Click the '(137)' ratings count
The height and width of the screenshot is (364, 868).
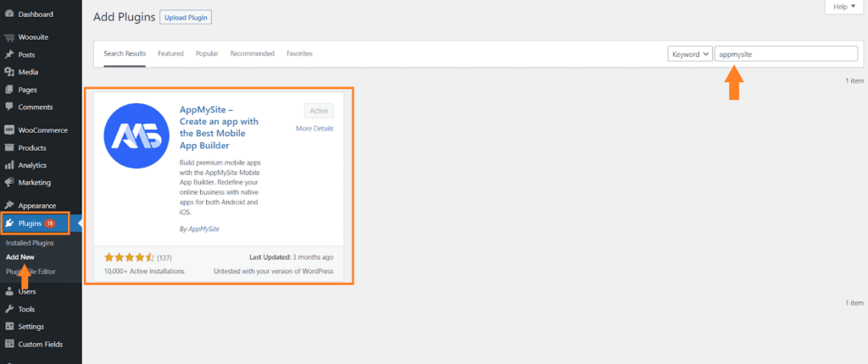tap(164, 258)
